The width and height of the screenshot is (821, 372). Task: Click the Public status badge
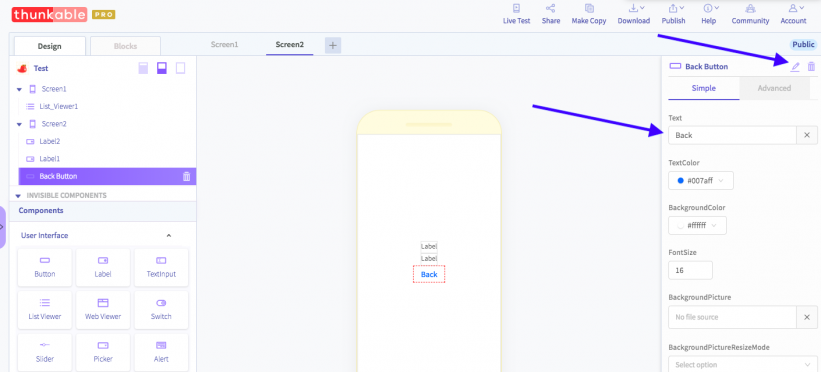(x=803, y=45)
